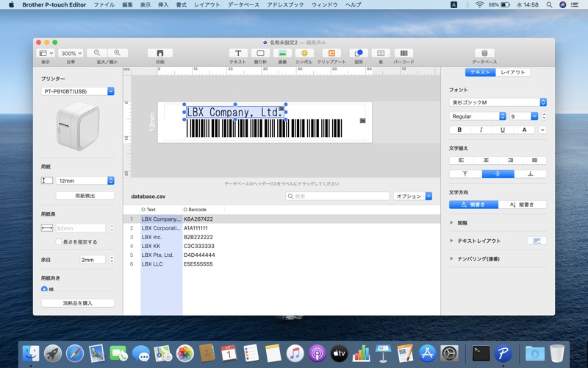This screenshot has width=588, height=368.
Task: Align text left
Action: (x=462, y=160)
